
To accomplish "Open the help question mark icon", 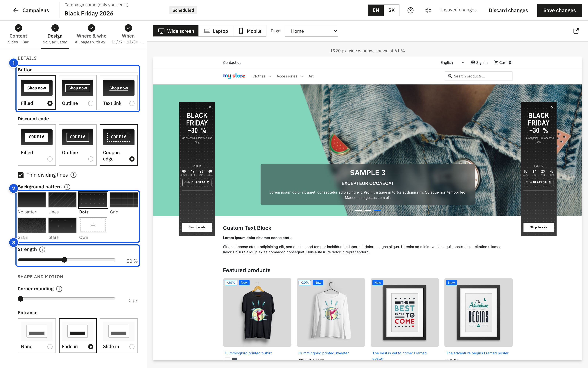I will (410, 10).
